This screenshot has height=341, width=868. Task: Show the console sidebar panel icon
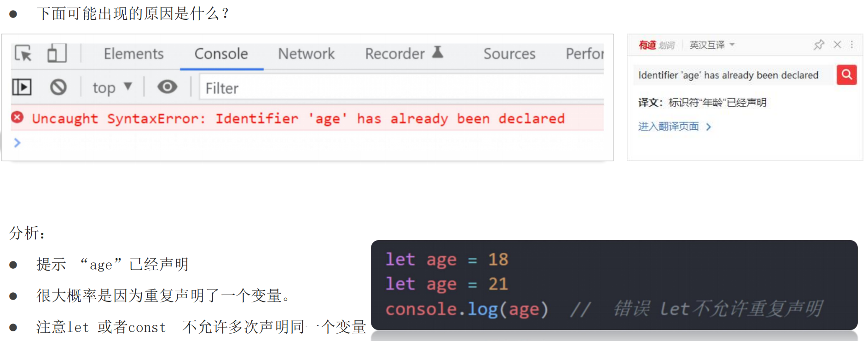pyautogui.click(x=22, y=87)
